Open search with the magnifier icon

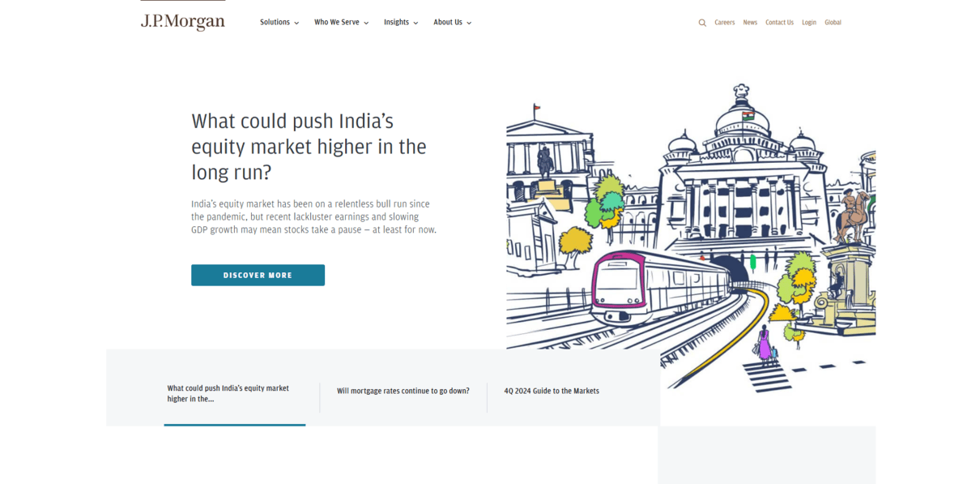coord(702,23)
